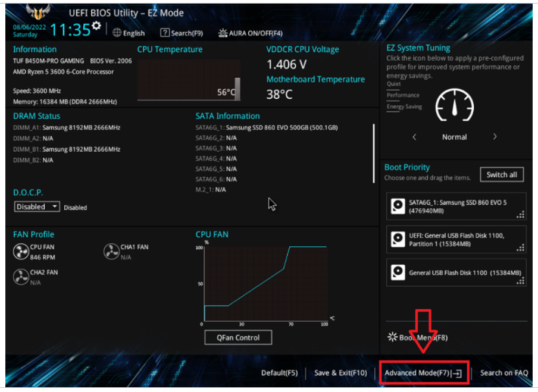538x392 pixels.
Task: Click drag handle on SATA6G_1 boot entry
Action: pos(521,215)
